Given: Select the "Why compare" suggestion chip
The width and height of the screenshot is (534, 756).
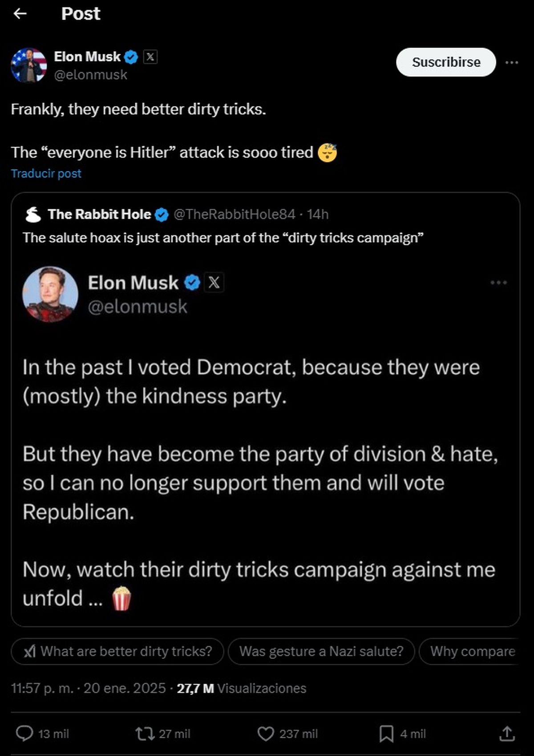Looking at the screenshot, I should (472, 651).
